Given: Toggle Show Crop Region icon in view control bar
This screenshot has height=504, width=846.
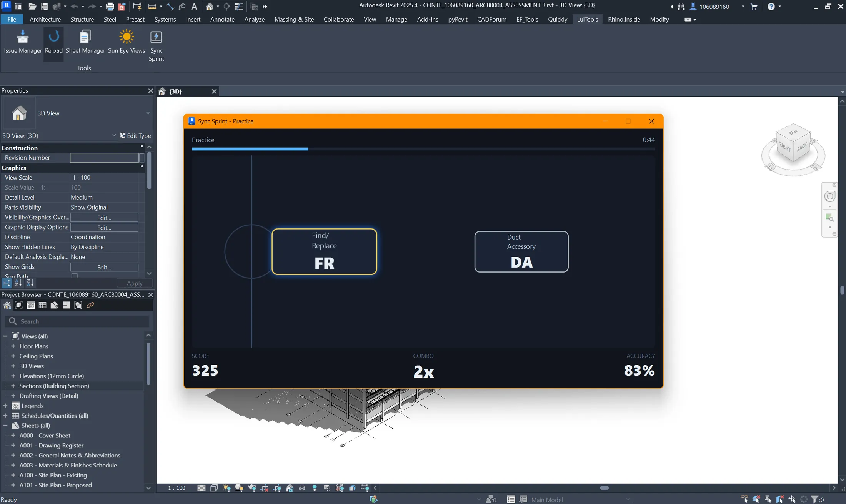Looking at the screenshot, I should coord(277,488).
